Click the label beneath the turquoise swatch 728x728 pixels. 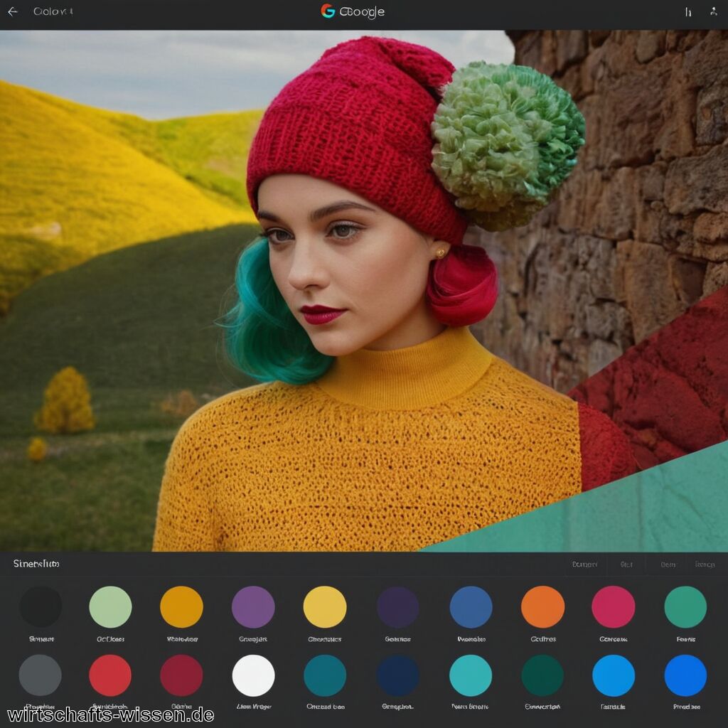pos(470,707)
